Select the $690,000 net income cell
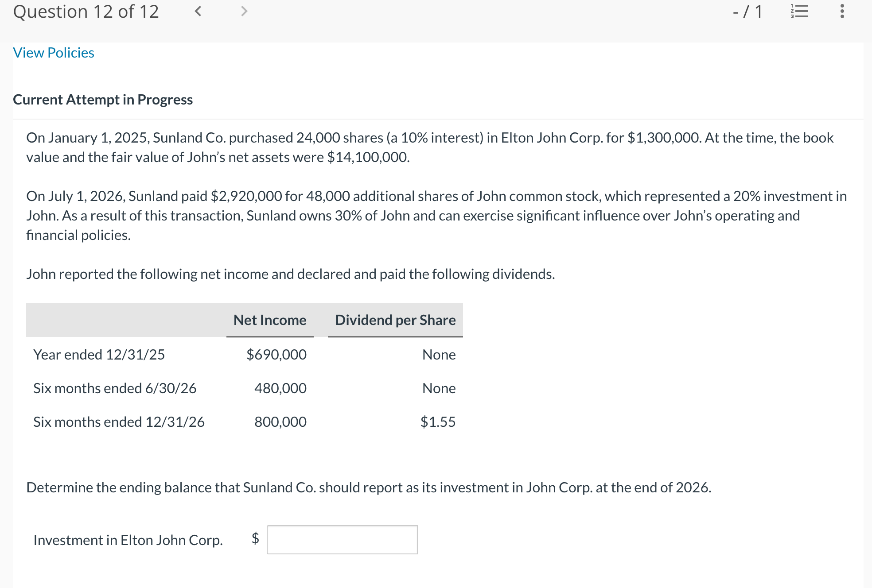 (x=276, y=354)
